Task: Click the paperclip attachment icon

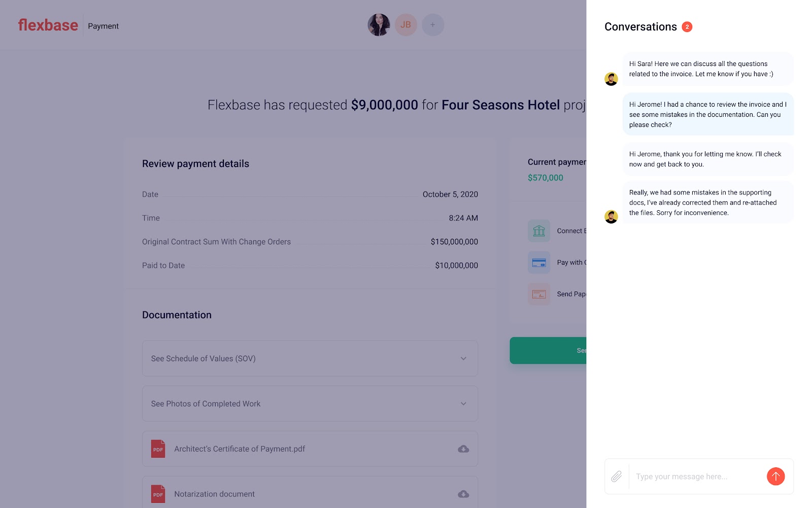Action: [x=616, y=477]
